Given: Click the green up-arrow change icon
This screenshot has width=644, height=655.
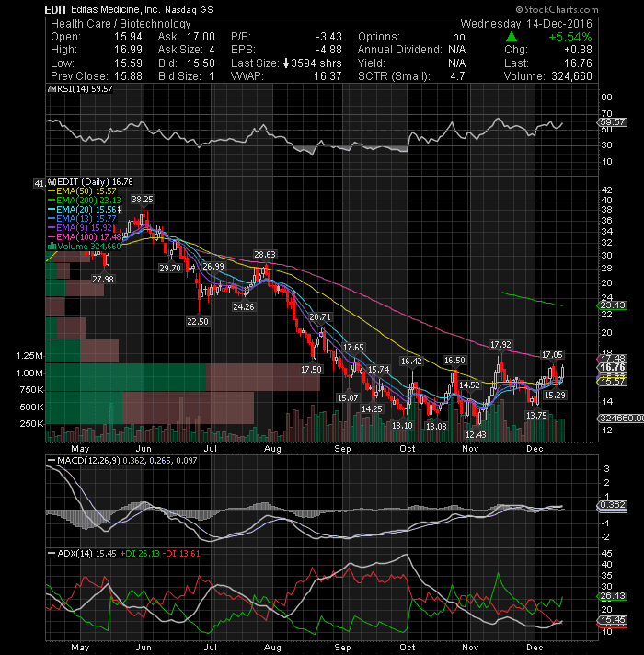Looking at the screenshot, I should click(512, 37).
